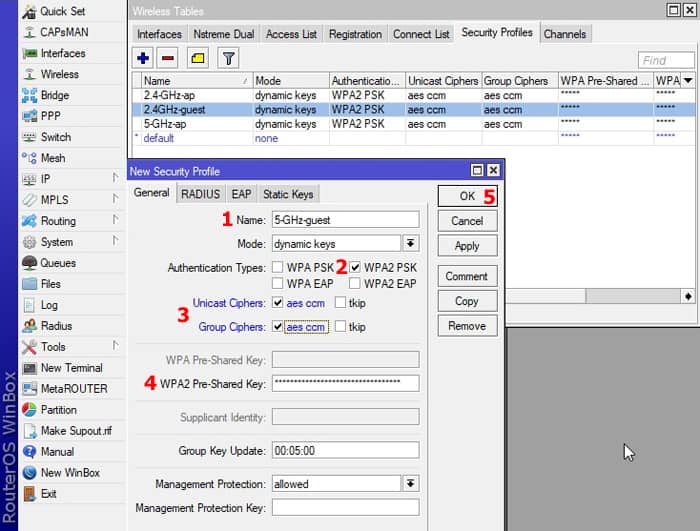Image resolution: width=700 pixels, height=531 pixels.
Task: Click the horizontal scrollbar in Wireless Tables
Action: click(x=633, y=296)
